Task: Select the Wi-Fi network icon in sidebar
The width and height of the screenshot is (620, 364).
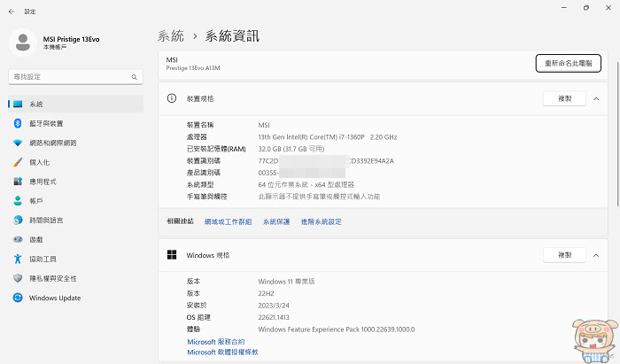Action: [18, 143]
